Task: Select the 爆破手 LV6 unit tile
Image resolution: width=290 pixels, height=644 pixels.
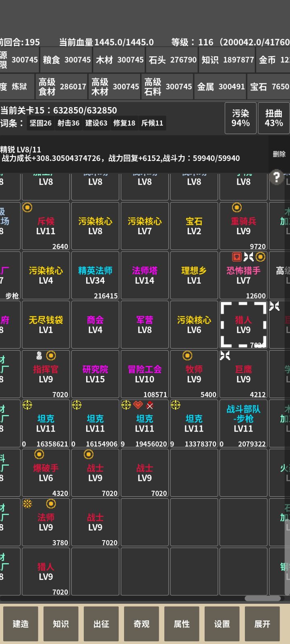Action: [46, 473]
